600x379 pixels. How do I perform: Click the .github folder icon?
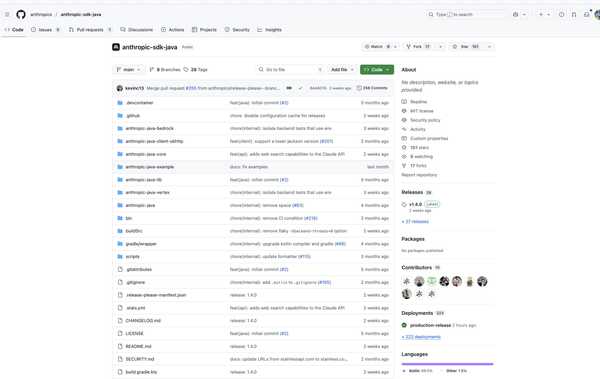(x=120, y=116)
